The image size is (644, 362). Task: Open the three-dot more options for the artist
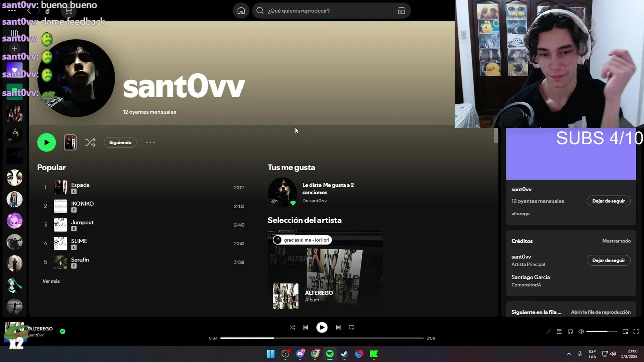pyautogui.click(x=150, y=142)
